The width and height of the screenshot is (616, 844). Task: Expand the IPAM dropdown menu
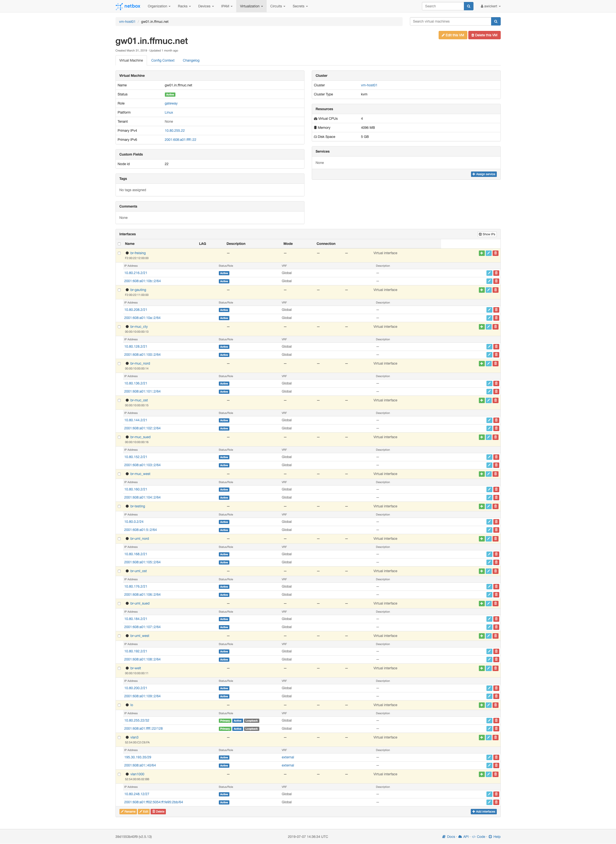pyautogui.click(x=226, y=6)
